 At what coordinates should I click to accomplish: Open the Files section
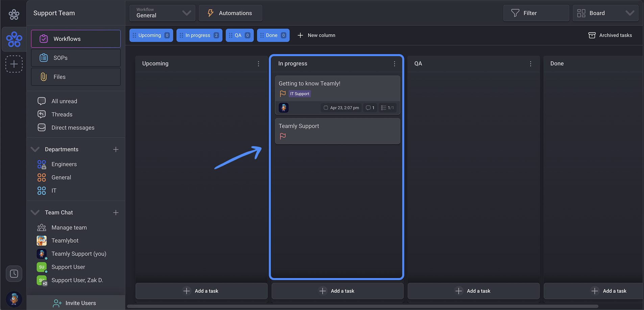[x=76, y=77]
